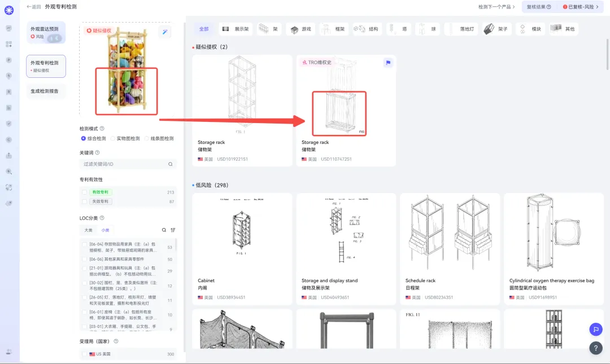Select the 大类 LOC tab
Screen dimensions: 610x364
88,230
